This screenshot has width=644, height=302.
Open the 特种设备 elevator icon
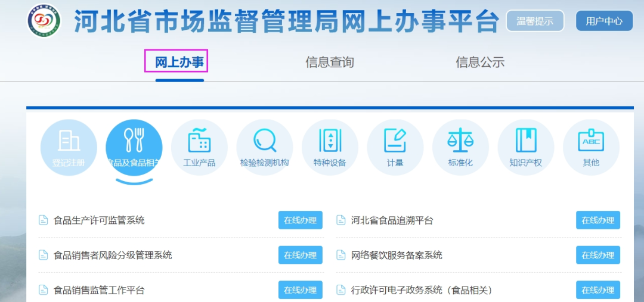point(330,147)
